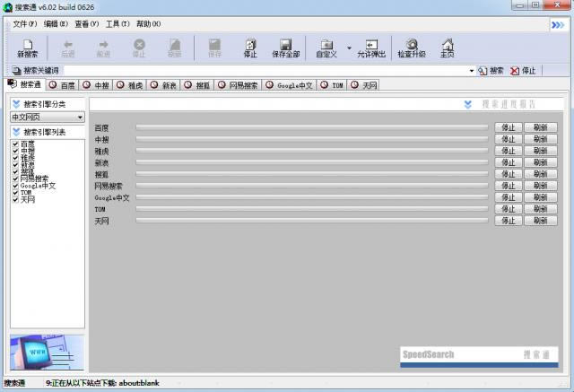This screenshot has width=574, height=392.
Task: Click the 前进 forward arrow icon
Action: 103,45
